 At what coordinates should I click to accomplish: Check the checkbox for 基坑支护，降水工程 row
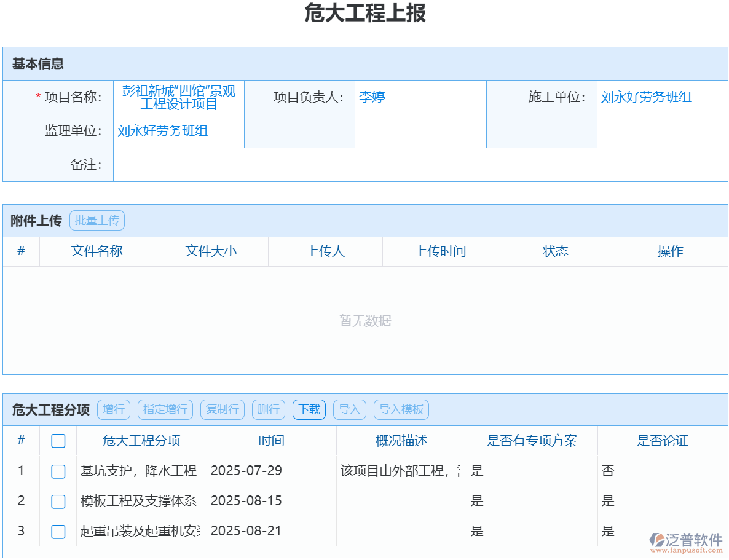point(58,471)
